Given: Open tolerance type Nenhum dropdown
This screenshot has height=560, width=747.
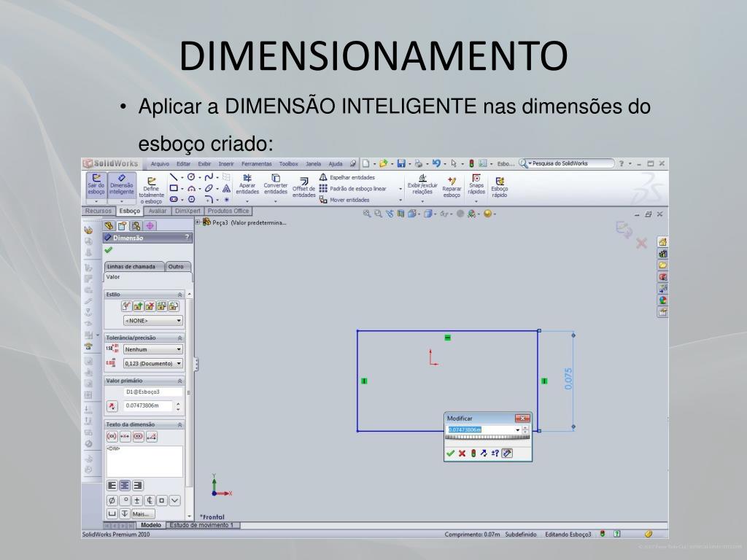Looking at the screenshot, I should (x=153, y=349).
